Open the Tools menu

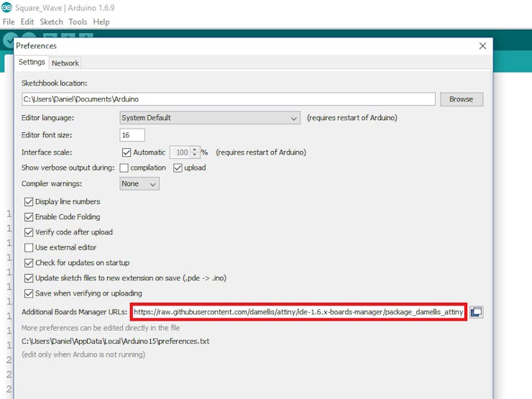point(78,22)
